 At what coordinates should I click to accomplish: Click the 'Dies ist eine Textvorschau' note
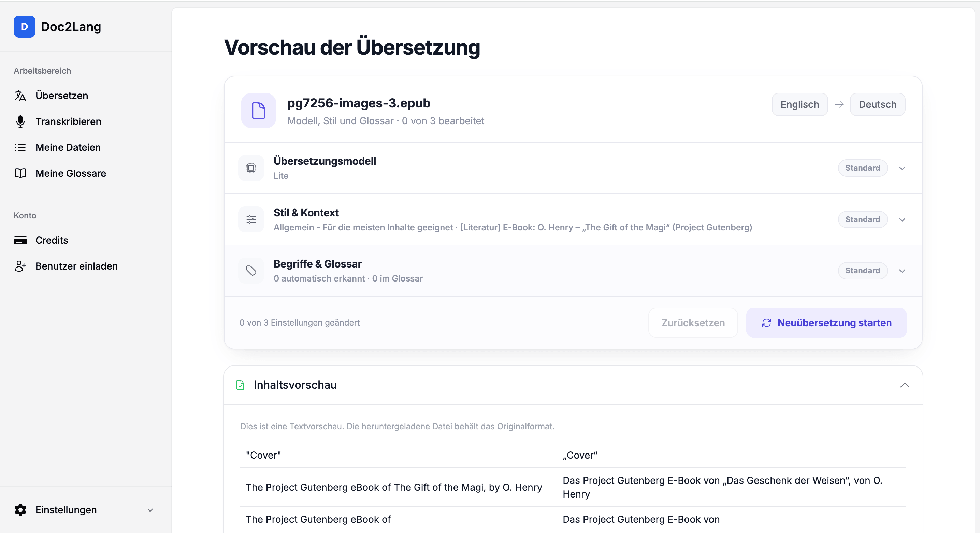coord(397,426)
